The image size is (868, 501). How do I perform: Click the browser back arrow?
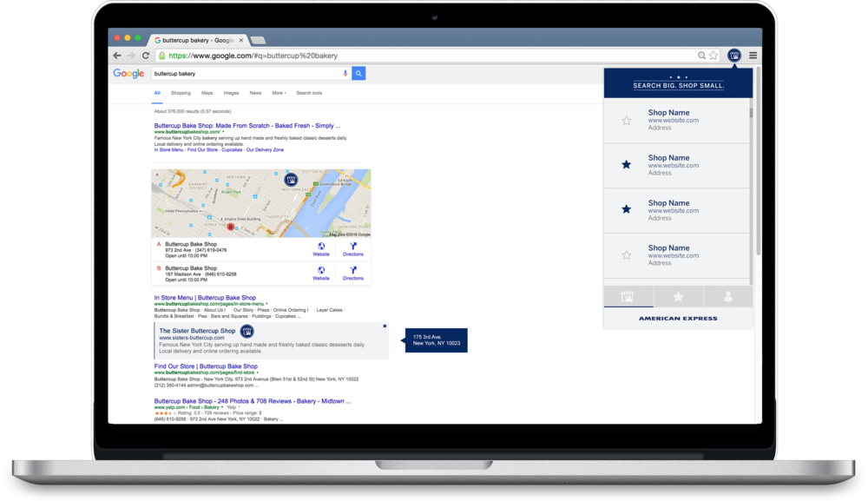pos(117,56)
